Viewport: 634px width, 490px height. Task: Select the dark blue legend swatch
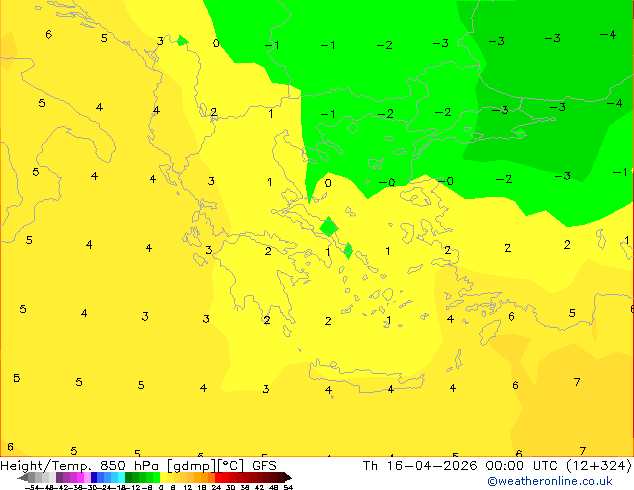click(x=94, y=477)
